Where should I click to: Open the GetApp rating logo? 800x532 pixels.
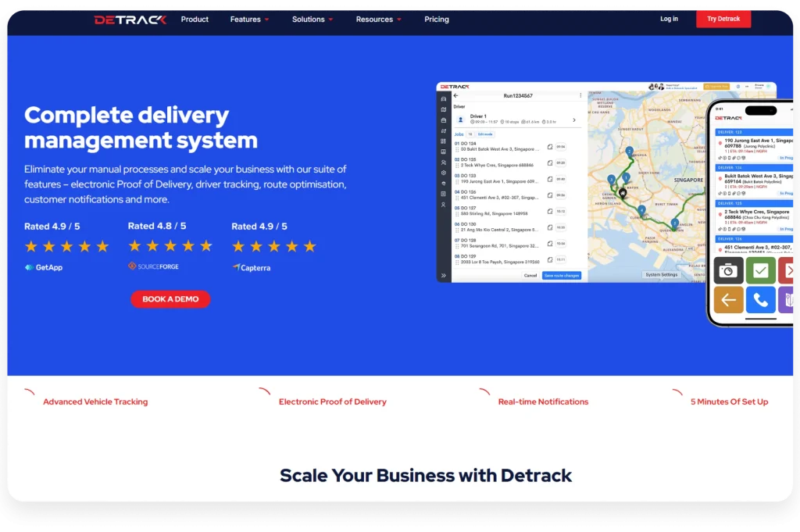(x=44, y=267)
